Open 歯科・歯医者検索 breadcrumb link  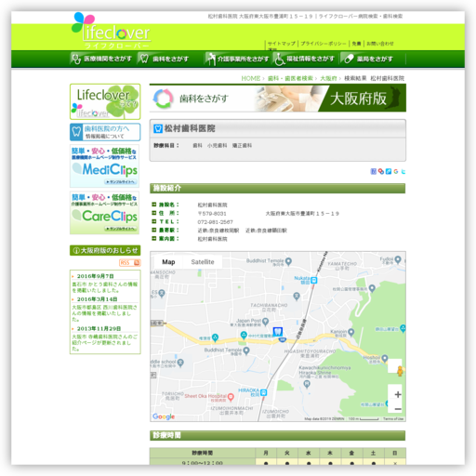[x=290, y=78]
